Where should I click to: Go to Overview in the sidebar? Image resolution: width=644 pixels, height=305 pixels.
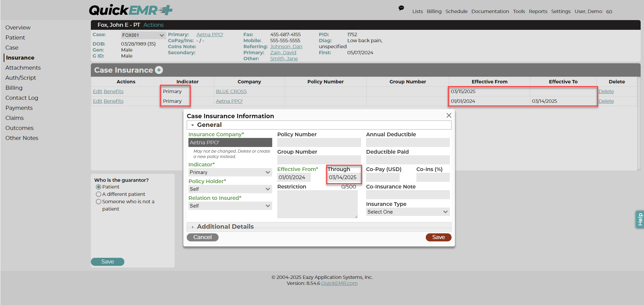click(x=18, y=27)
